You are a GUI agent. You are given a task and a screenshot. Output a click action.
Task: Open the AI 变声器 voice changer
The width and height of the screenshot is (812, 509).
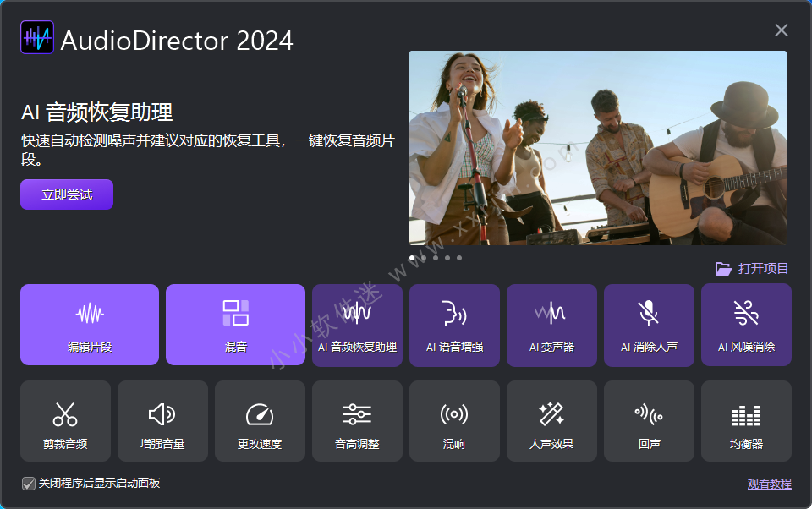551,324
